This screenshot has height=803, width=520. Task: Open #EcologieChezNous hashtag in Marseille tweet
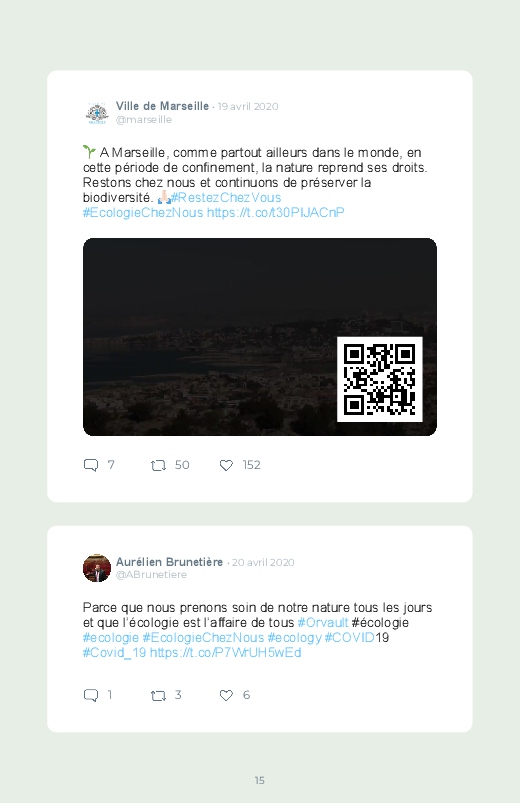pyautogui.click(x=143, y=213)
